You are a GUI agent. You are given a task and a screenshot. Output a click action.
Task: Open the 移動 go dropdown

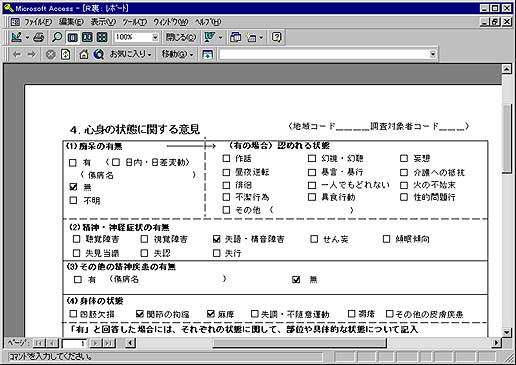click(177, 54)
